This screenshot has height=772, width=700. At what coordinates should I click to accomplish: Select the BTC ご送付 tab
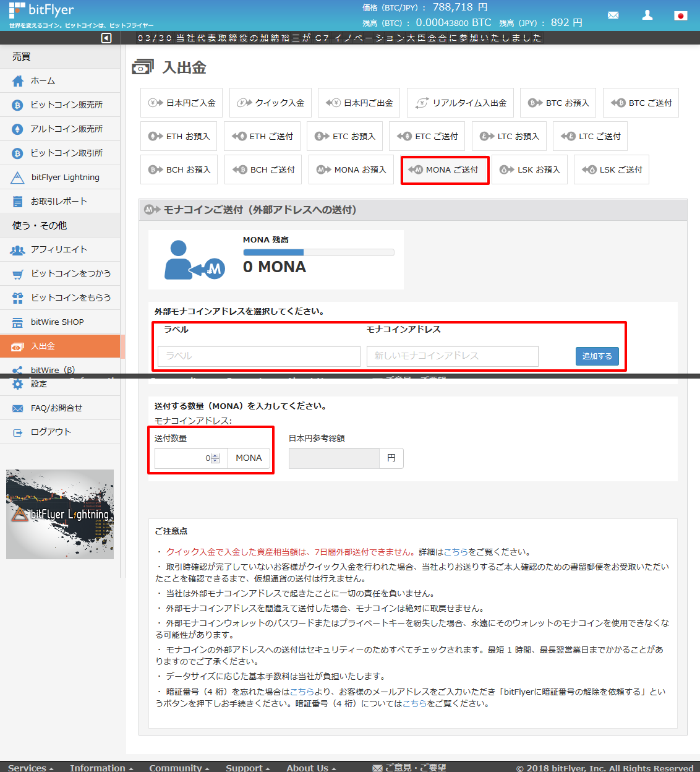[641, 103]
